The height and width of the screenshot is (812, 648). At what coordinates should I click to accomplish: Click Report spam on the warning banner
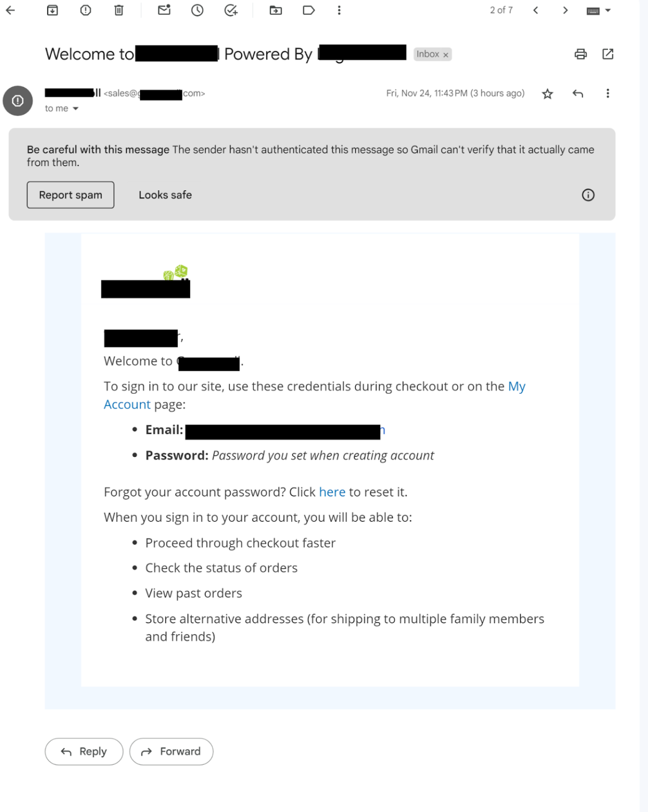coord(70,195)
